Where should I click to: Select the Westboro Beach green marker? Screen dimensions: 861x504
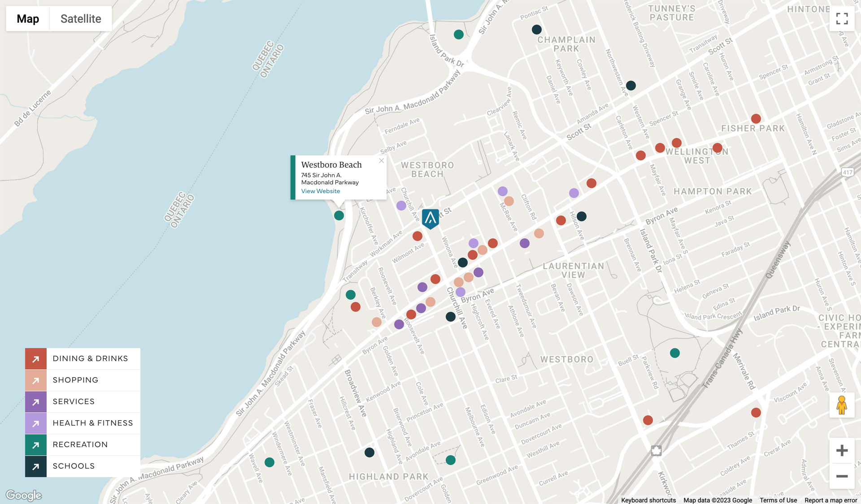339,215
